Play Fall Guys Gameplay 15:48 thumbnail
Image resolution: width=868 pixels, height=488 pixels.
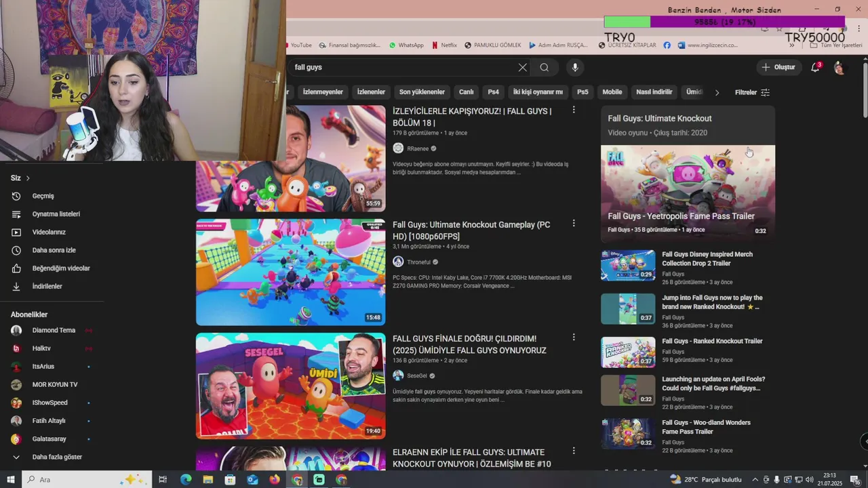[290, 272]
